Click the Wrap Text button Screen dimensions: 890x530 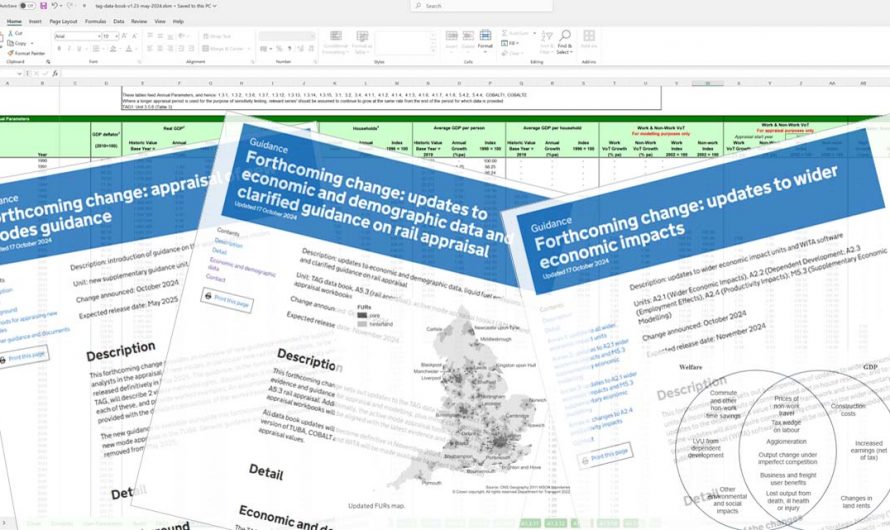click(216, 36)
